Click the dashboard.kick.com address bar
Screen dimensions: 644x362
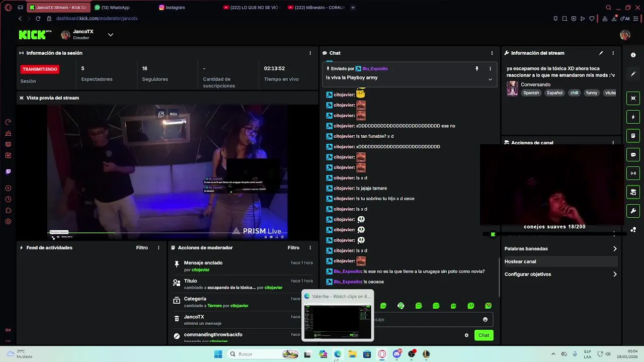pyautogui.click(x=97, y=19)
